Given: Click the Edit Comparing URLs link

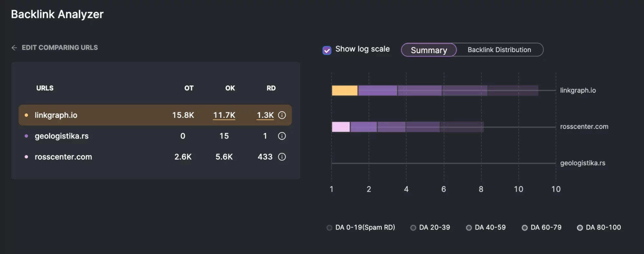Looking at the screenshot, I should pos(60,48).
